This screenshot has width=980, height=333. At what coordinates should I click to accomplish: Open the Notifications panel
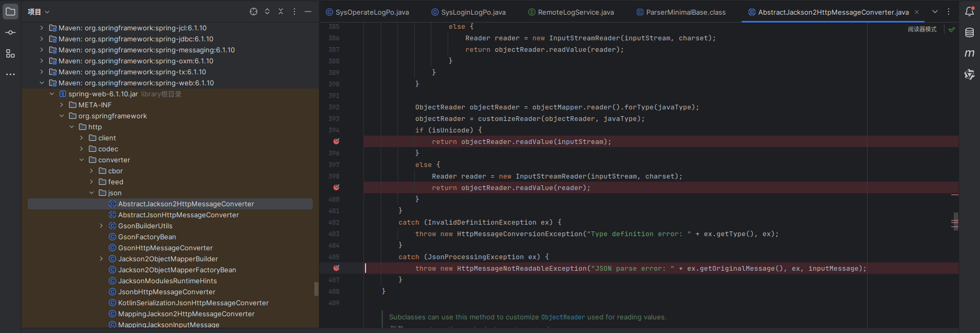point(970,12)
